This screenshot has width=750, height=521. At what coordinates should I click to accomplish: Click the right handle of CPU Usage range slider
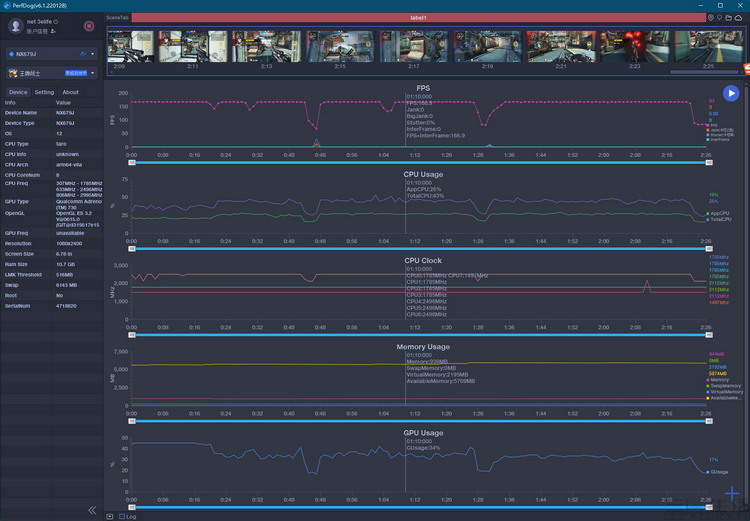[x=709, y=249]
